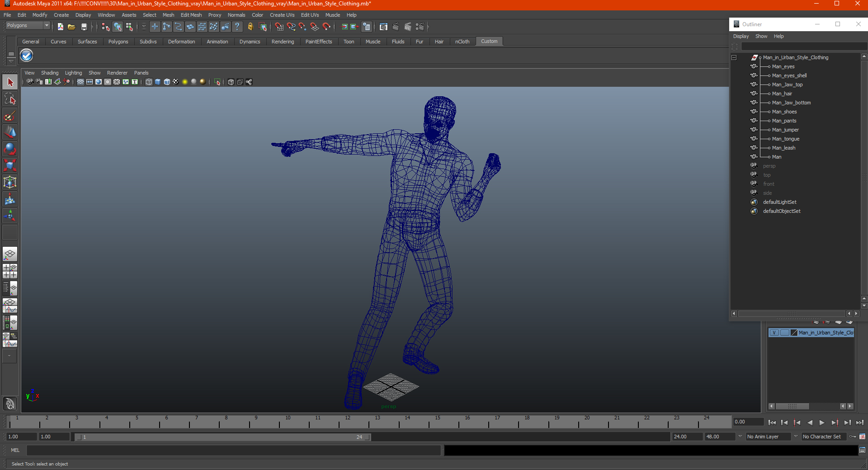
Task: Open render settings icon
Action: (420, 27)
